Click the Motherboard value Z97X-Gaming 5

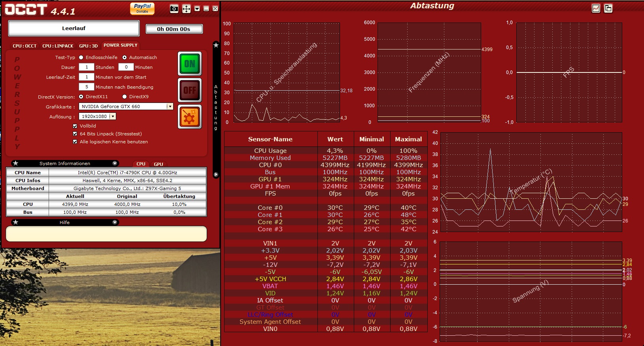pos(127,188)
